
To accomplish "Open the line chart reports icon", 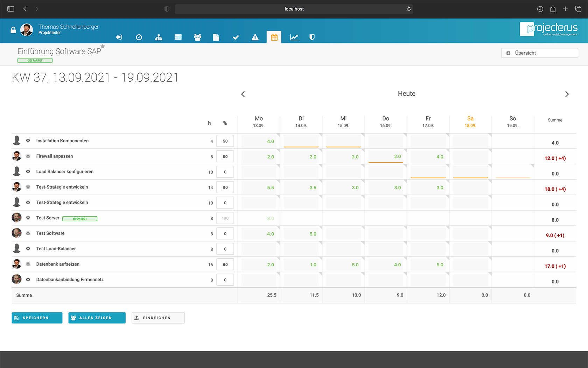I will pos(294,37).
